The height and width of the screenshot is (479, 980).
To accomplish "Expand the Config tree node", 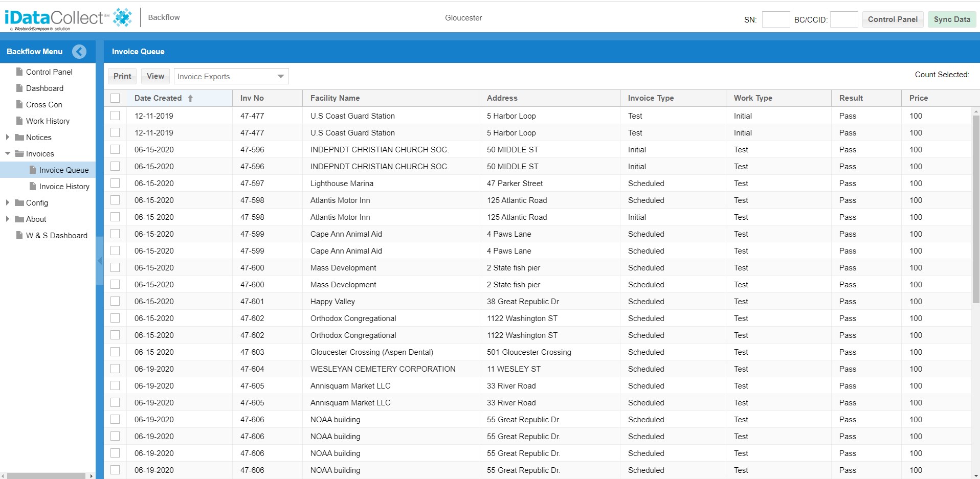I will (x=7, y=202).
